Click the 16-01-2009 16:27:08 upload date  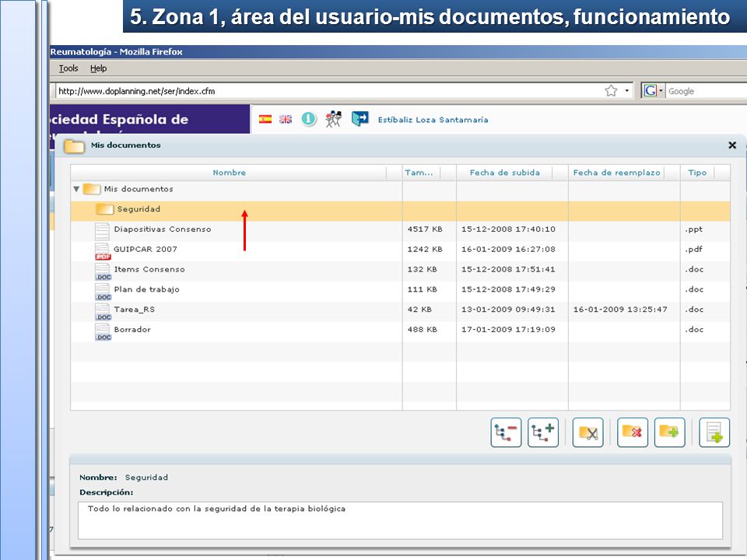508,249
